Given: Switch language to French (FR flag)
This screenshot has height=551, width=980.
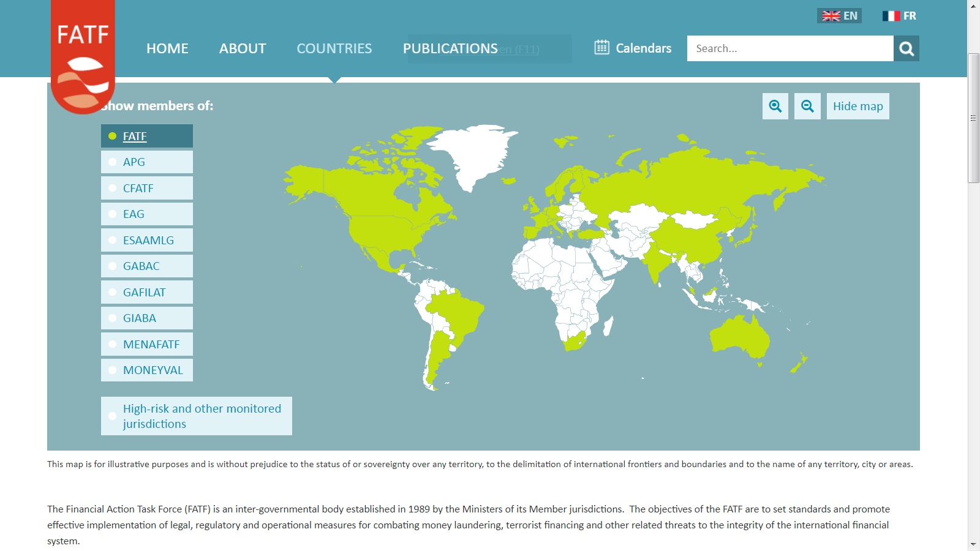Looking at the screenshot, I should coord(899,16).
